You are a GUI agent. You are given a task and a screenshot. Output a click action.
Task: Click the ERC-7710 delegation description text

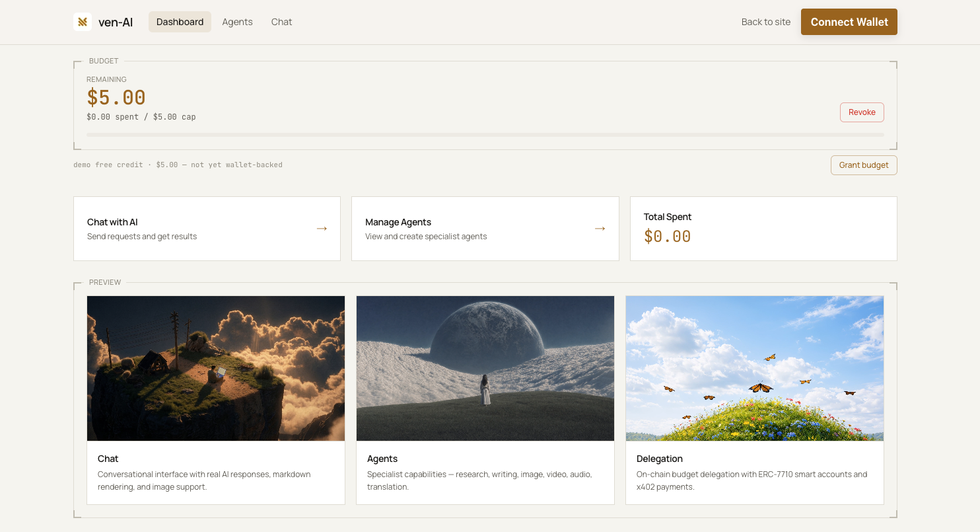(x=752, y=480)
